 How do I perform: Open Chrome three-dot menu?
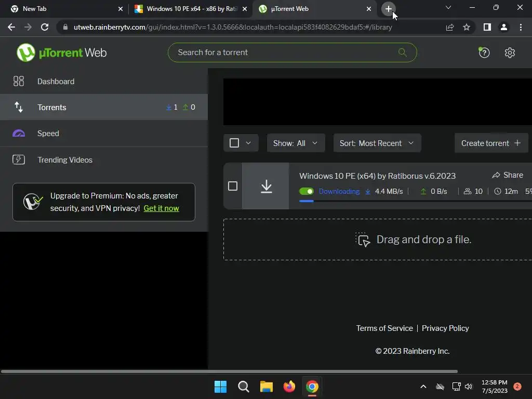(x=521, y=27)
